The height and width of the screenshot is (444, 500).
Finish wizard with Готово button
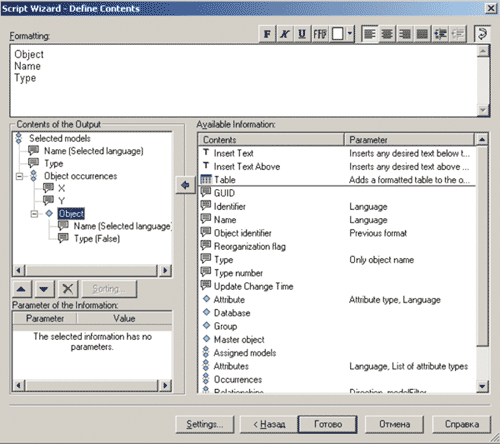point(328,424)
